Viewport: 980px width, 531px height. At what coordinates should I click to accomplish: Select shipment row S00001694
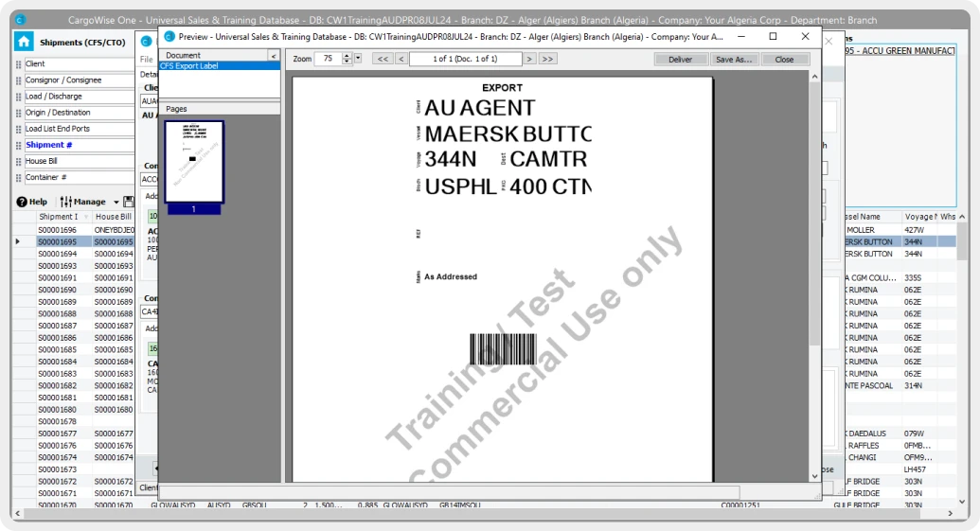coord(58,254)
